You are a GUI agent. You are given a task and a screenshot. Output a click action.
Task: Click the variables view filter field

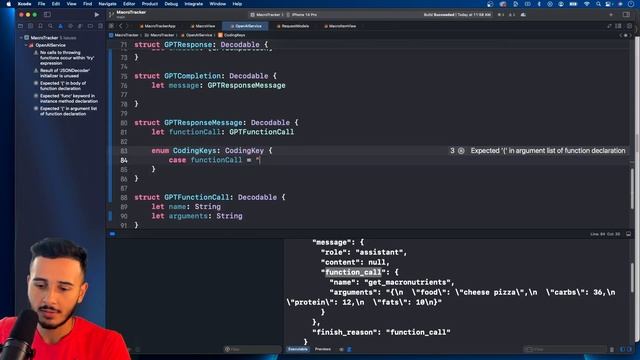[252, 349]
